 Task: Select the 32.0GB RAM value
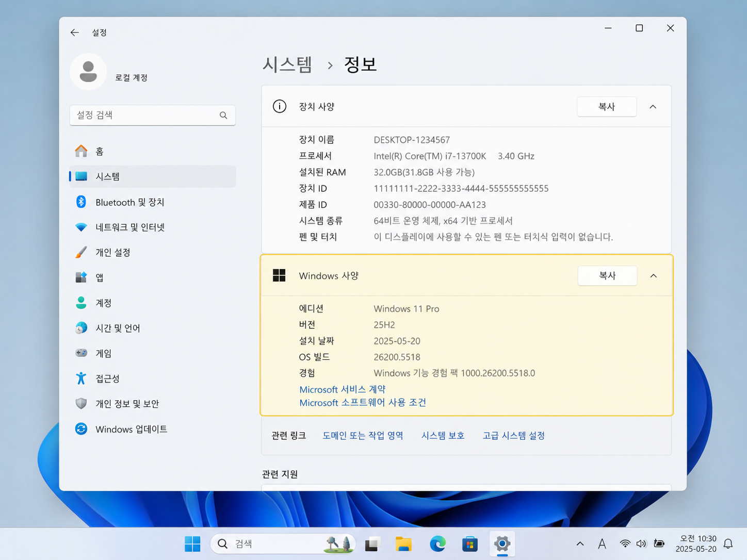[x=424, y=172]
